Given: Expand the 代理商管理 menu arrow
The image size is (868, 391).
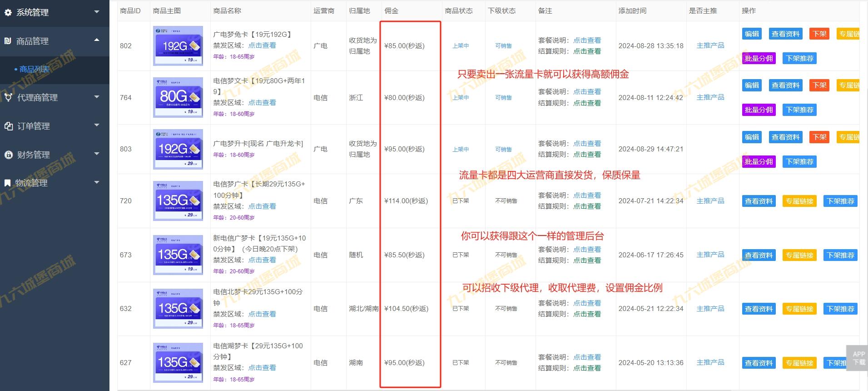Looking at the screenshot, I should pyautogui.click(x=96, y=97).
